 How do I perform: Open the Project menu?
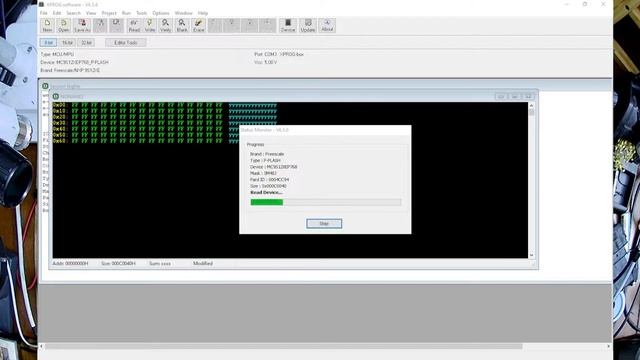(109, 13)
